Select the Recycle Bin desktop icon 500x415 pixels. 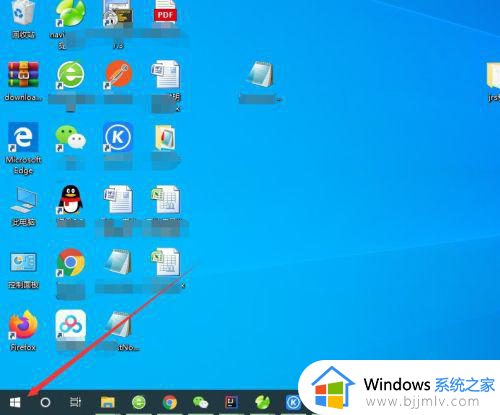[23, 13]
